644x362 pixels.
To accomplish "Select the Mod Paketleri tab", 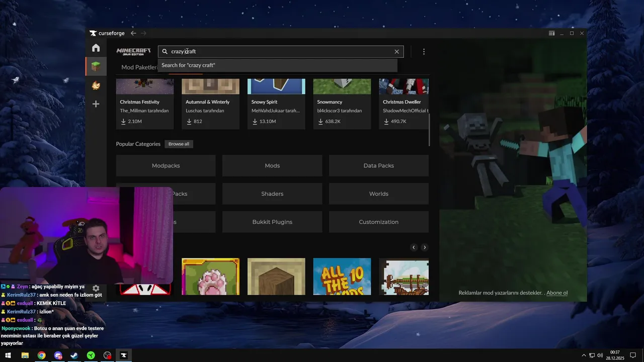I will point(139,67).
